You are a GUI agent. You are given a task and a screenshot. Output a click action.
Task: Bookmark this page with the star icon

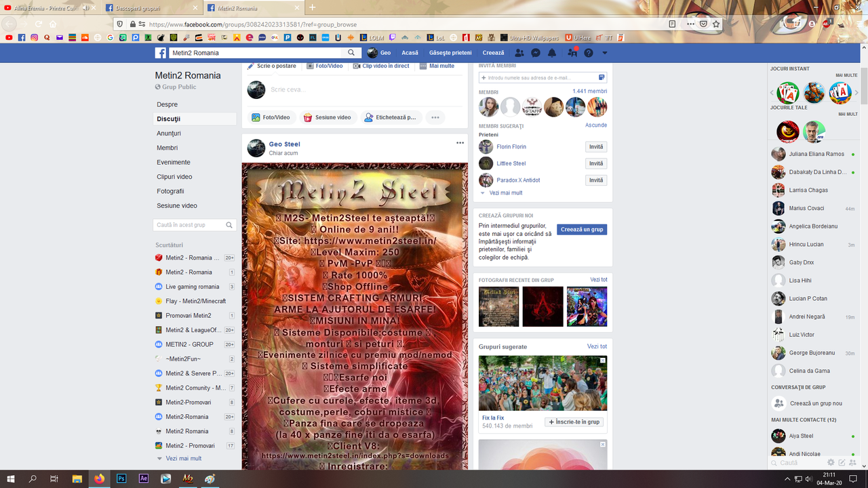pos(716,24)
